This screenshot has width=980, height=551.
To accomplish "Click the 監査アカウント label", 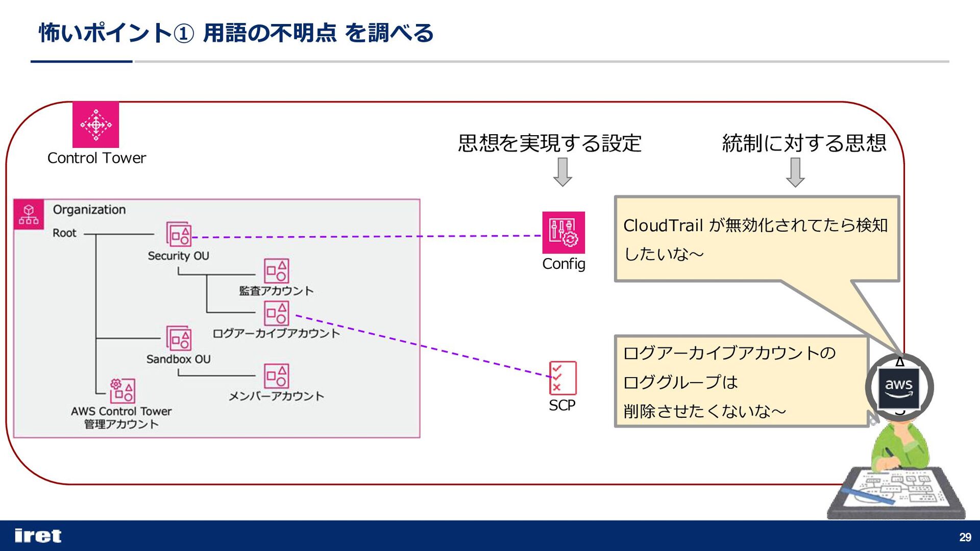I will (x=276, y=291).
